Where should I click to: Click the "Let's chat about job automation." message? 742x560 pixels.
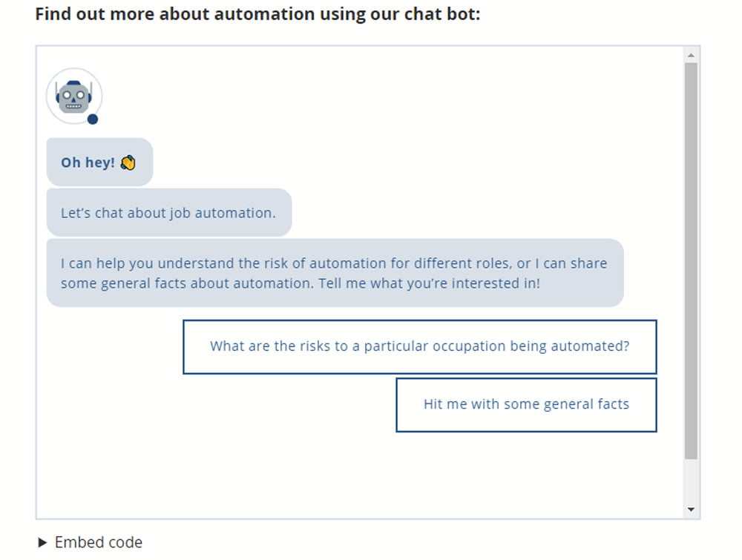point(168,213)
